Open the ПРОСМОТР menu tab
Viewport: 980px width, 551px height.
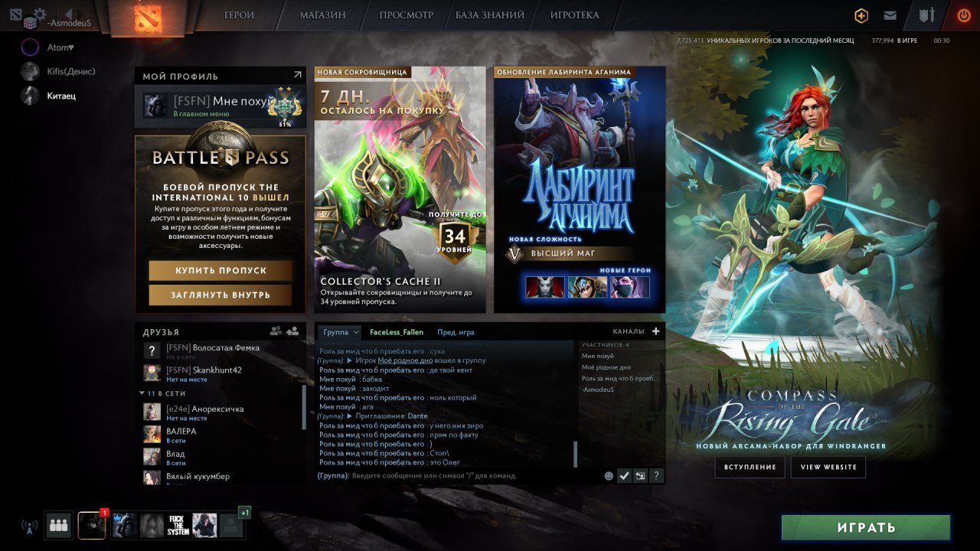click(x=406, y=15)
